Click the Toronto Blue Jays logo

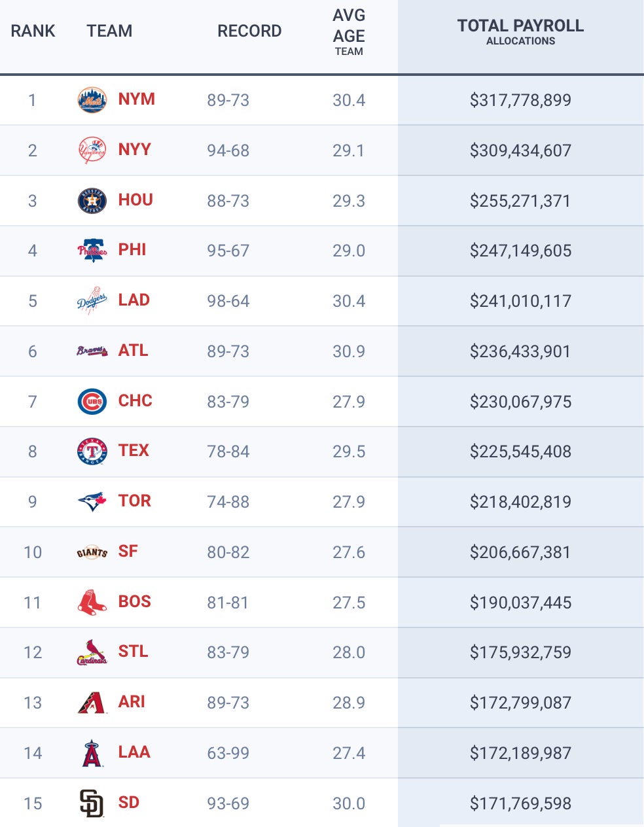[92, 502]
